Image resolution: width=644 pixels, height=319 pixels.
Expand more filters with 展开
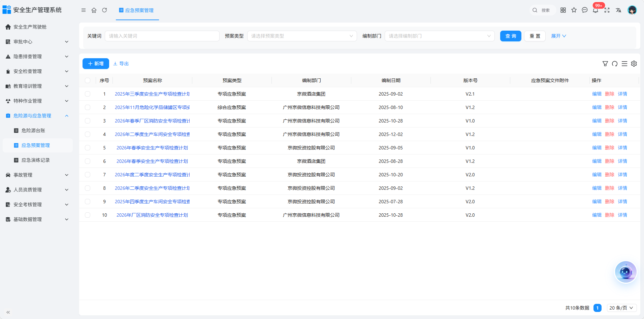point(558,36)
